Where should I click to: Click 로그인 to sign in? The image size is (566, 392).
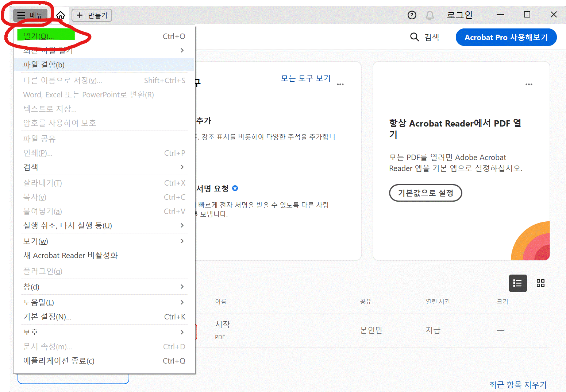(x=459, y=15)
